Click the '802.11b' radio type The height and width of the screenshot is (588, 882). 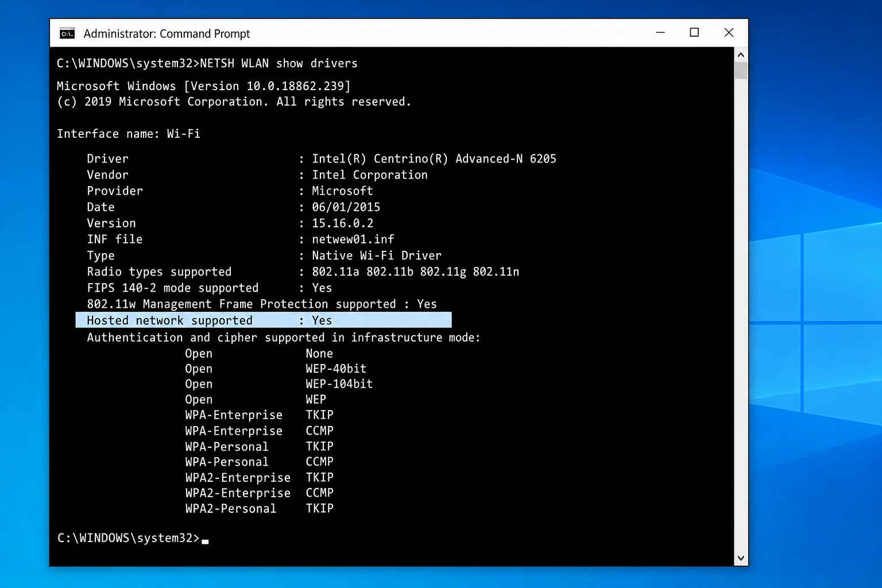(390, 272)
